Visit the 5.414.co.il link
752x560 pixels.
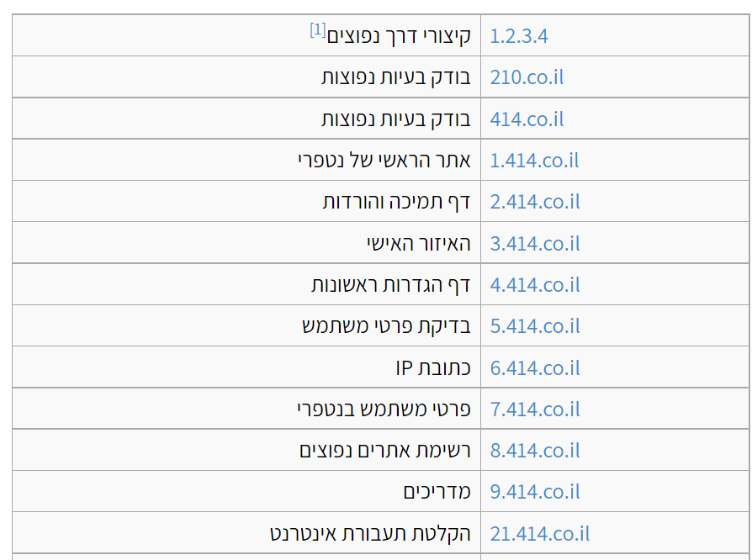pyautogui.click(x=534, y=326)
